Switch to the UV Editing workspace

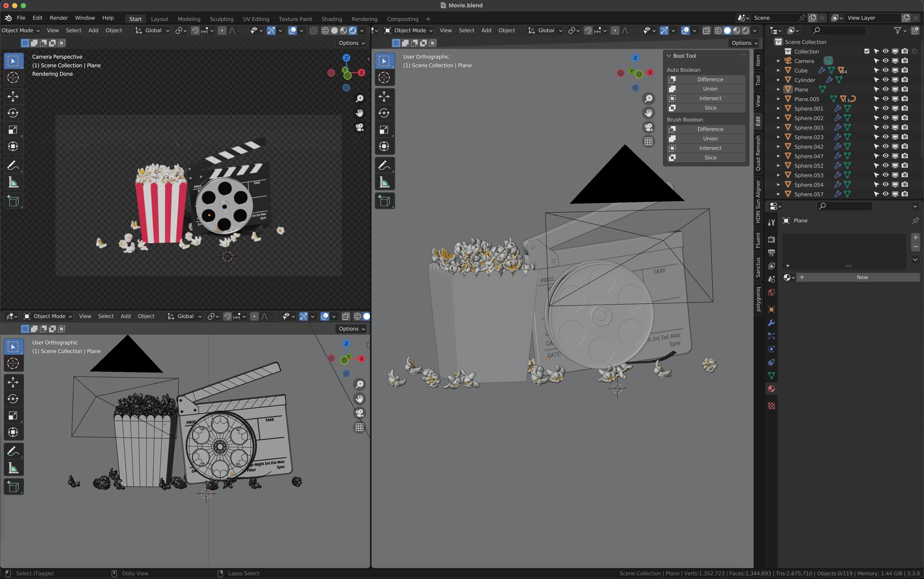(256, 19)
